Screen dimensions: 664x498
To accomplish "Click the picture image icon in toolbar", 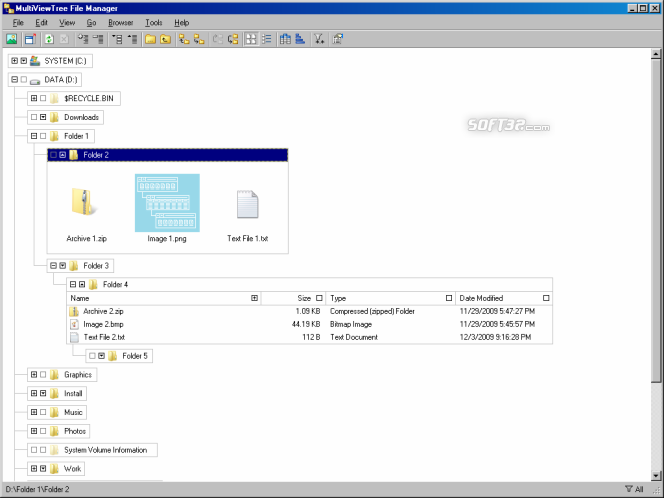I will click(12, 39).
